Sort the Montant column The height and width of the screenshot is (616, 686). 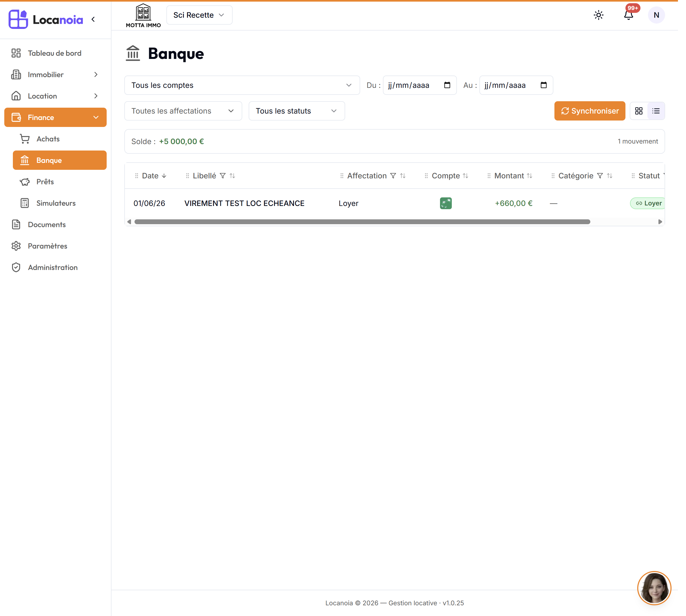[x=530, y=176]
